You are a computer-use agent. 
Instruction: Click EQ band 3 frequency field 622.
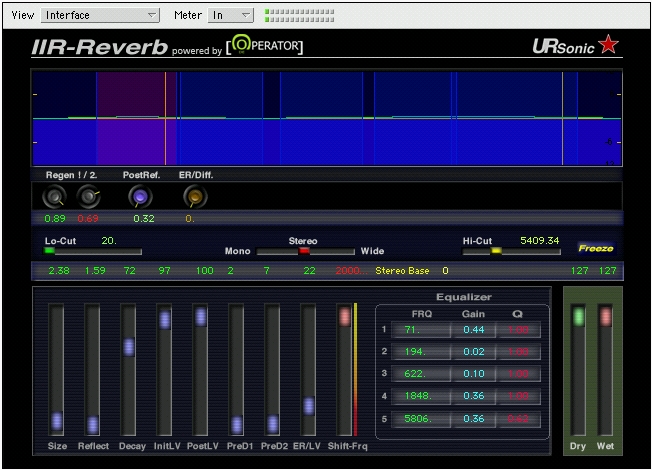[x=421, y=374]
